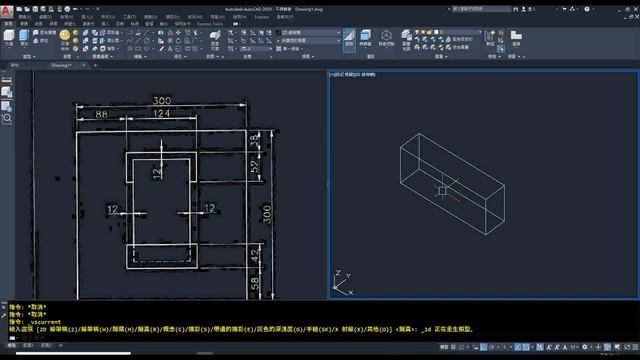Open the Start (開始) file tab
Image resolution: width=640 pixels, height=360 pixels.
click(x=15, y=65)
